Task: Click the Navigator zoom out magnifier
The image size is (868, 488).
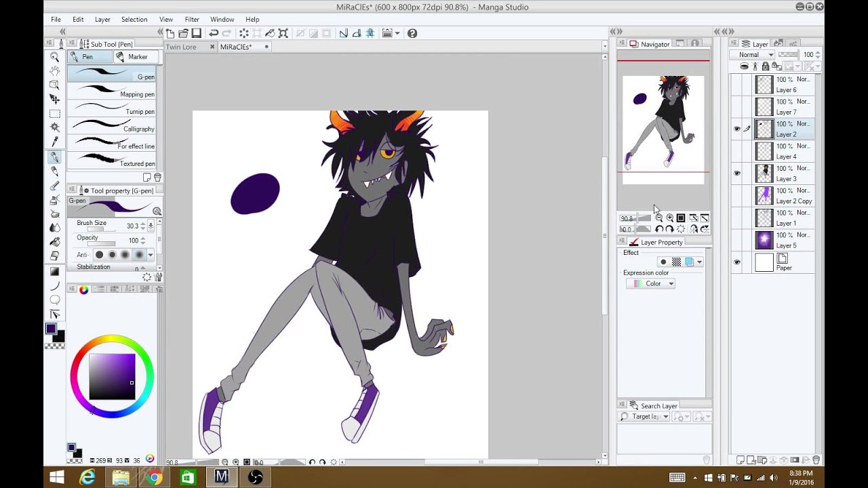Action: pos(658,218)
